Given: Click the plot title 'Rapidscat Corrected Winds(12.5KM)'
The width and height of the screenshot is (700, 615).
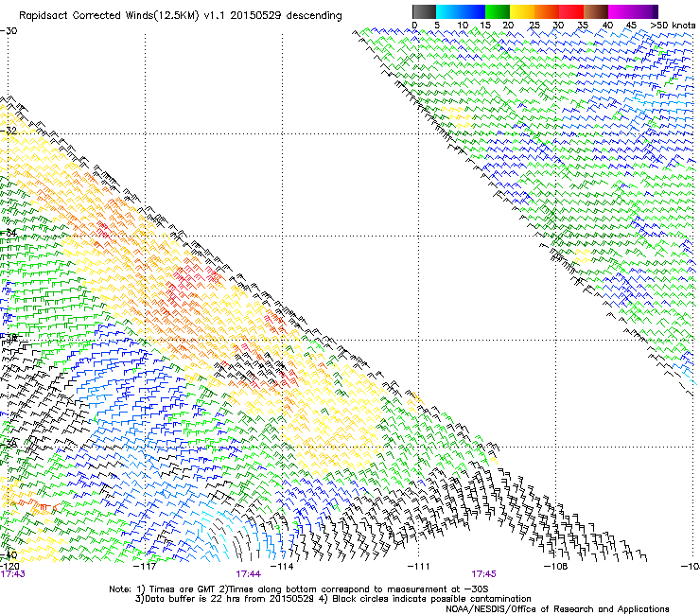Looking at the screenshot, I should pyautogui.click(x=109, y=16).
